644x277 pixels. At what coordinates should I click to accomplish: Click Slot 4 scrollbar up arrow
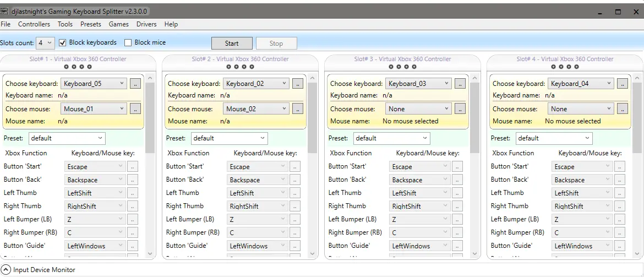tap(637, 78)
